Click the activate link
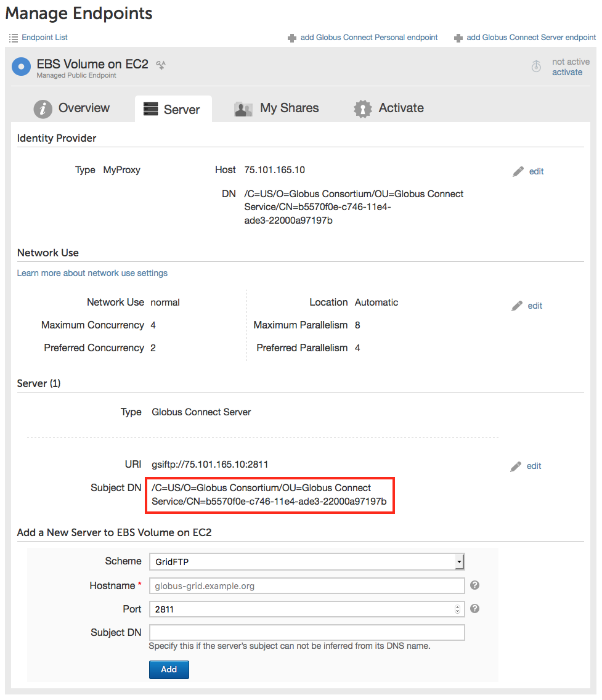602x700 pixels. 567,72
